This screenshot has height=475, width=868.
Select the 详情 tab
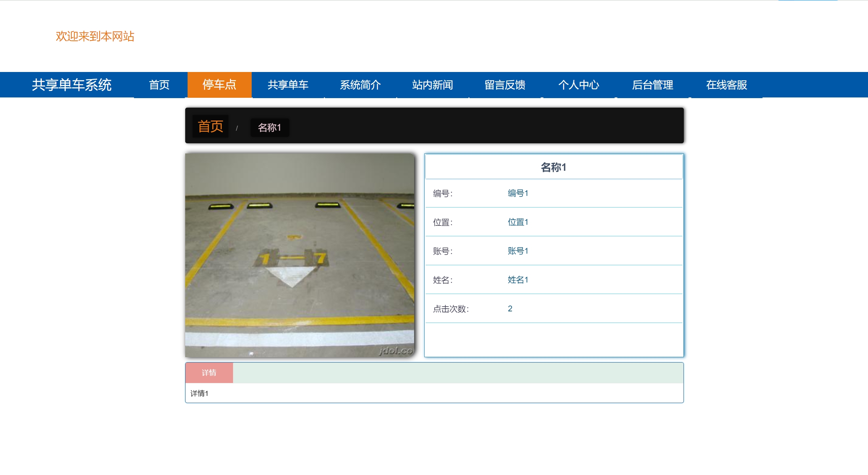(209, 373)
